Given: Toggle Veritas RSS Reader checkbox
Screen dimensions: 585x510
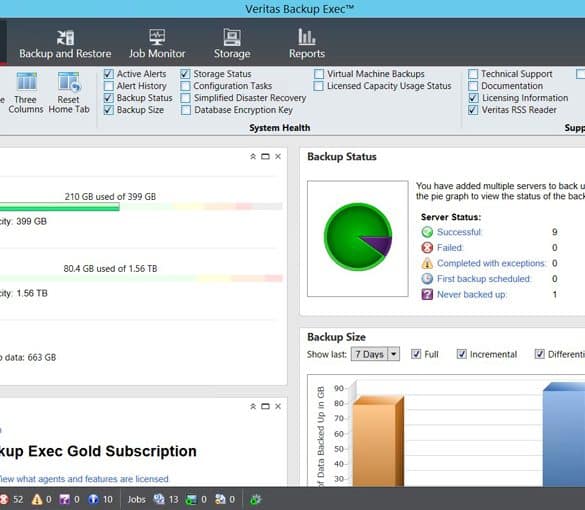Looking at the screenshot, I should (473, 110).
